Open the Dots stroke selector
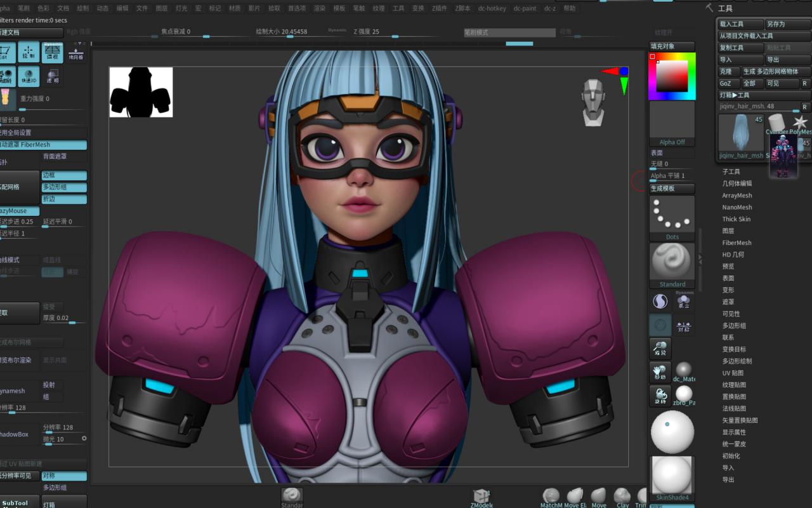Viewport: 812px width, 508px height. point(672,218)
